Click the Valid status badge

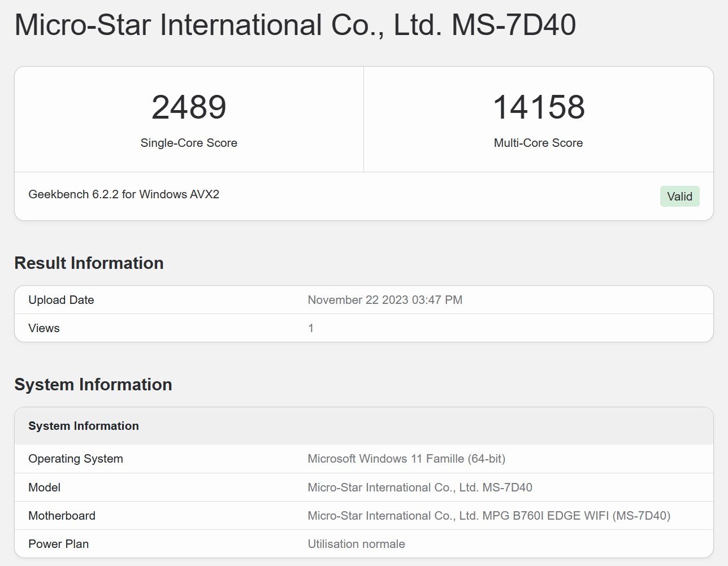[x=679, y=196]
